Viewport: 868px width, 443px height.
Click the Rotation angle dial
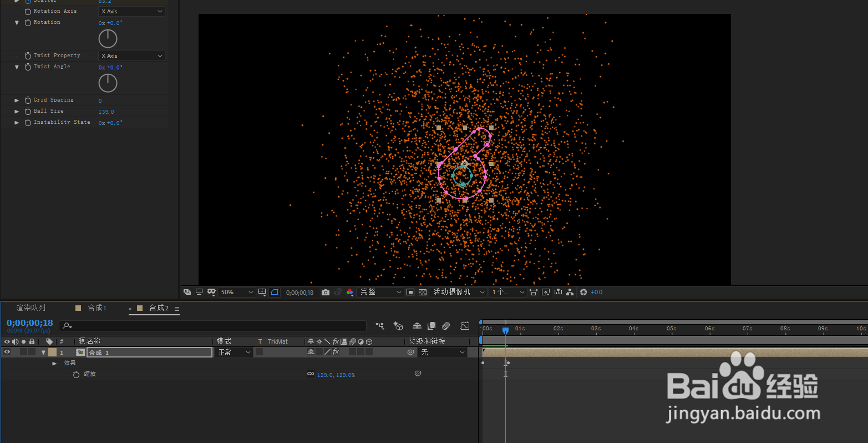tap(108, 39)
